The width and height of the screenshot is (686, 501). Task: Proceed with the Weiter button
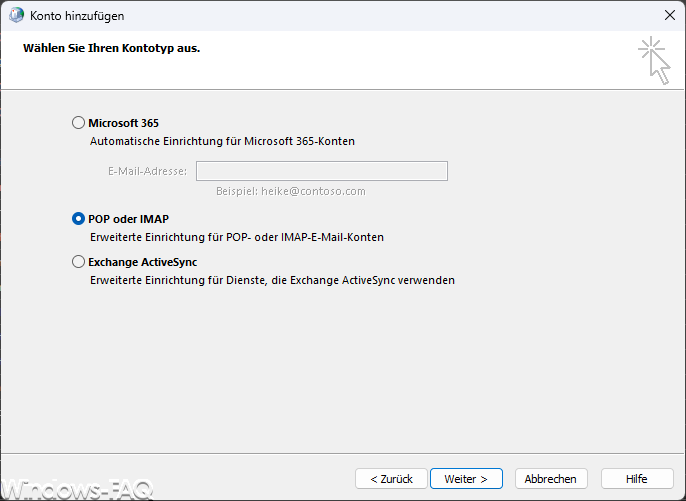(466, 479)
